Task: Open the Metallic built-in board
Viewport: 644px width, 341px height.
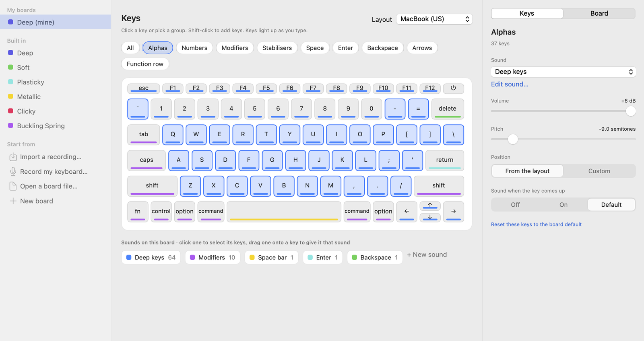Action: point(55,97)
